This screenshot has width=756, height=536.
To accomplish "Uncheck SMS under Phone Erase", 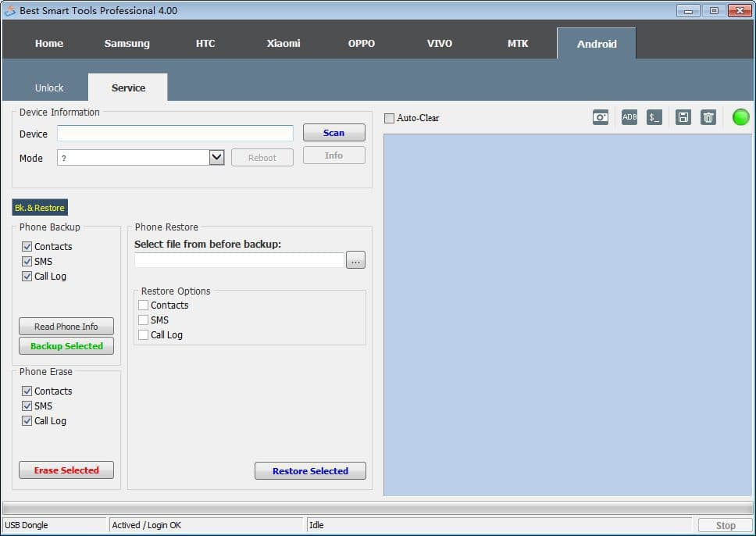I will tap(27, 406).
